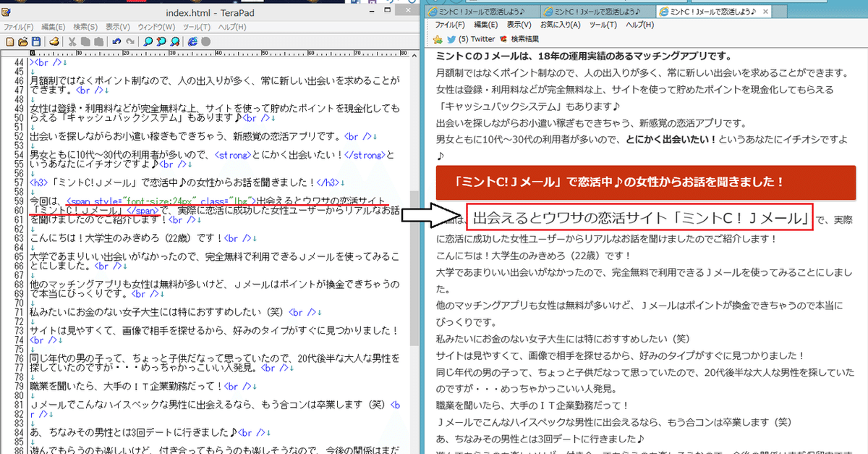The image size is (868, 454).
Task: Open browser ツール(T) menu
Action: (x=603, y=25)
